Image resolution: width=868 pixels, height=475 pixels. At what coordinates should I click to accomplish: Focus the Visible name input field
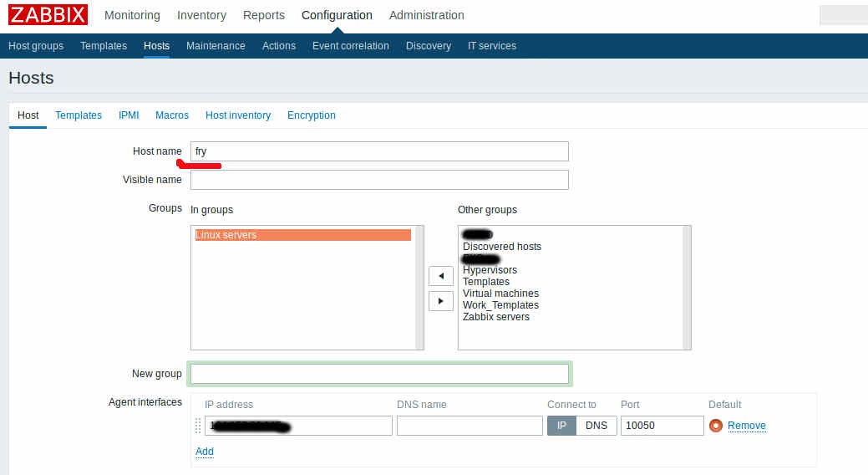click(379, 180)
